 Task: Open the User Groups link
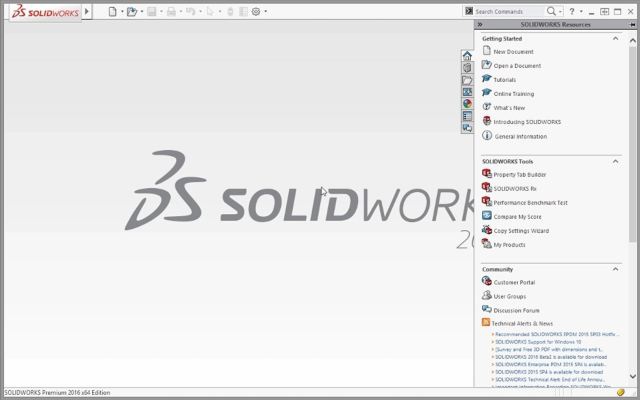(x=510, y=296)
